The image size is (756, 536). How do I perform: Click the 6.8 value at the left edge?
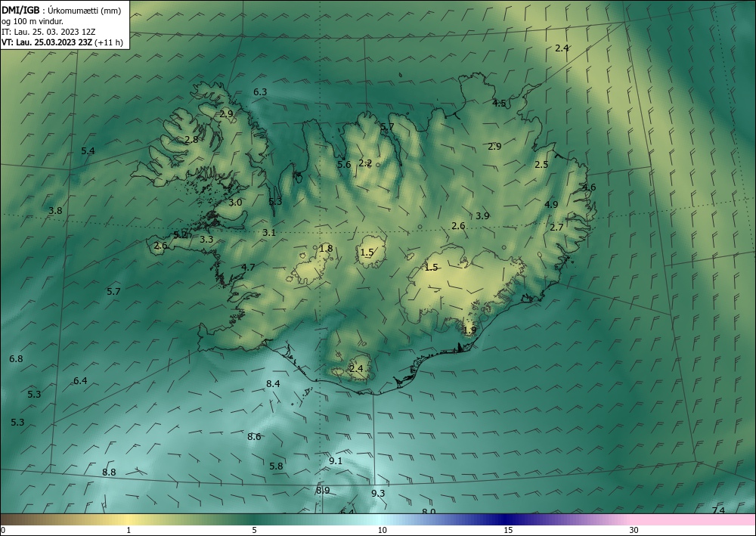[16, 358]
